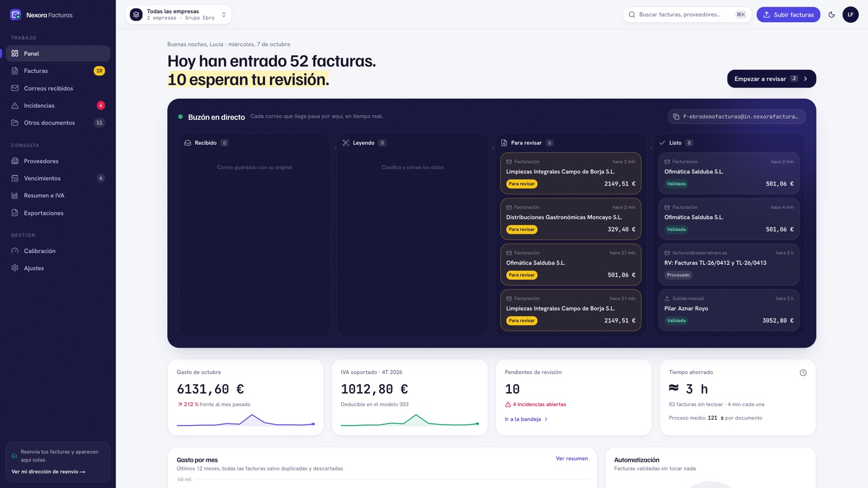Go to Facturas in the sidebar
The image size is (868, 488).
[58, 71]
